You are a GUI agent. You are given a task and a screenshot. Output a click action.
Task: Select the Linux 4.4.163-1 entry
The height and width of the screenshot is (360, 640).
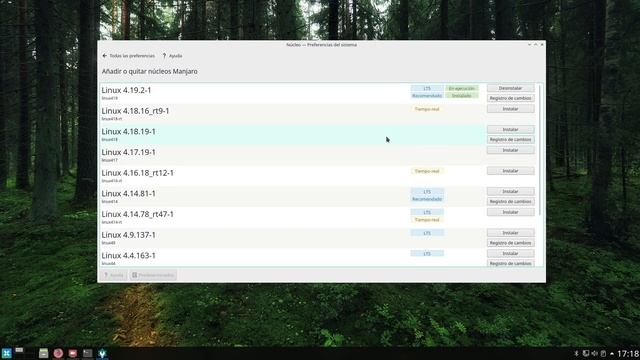(128, 256)
